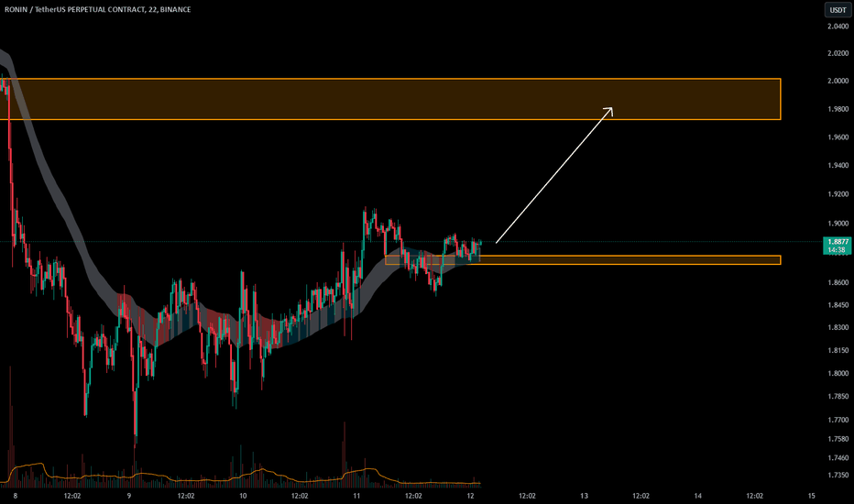The image size is (854, 504).
Task: Click the 14:38 candle countdown timer
Action: click(838, 250)
